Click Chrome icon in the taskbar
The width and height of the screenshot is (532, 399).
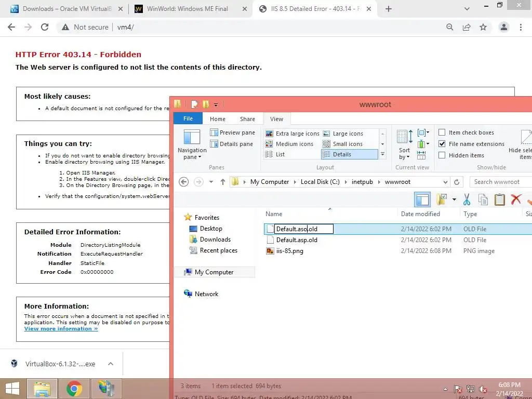[x=74, y=389]
